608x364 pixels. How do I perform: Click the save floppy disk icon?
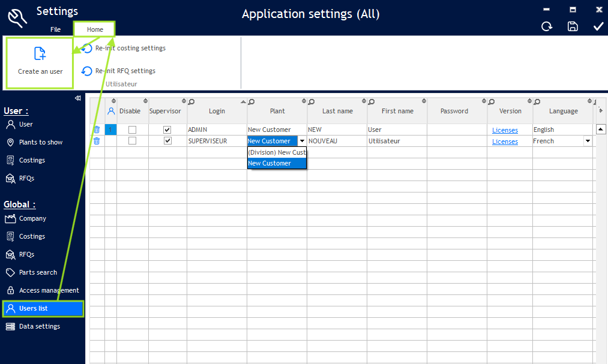point(573,26)
